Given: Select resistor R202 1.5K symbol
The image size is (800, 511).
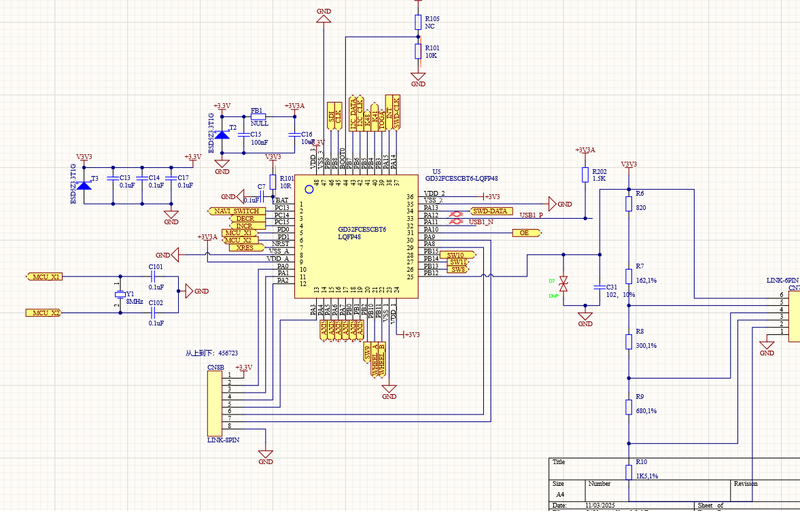Looking at the screenshot, I should coord(585,175).
